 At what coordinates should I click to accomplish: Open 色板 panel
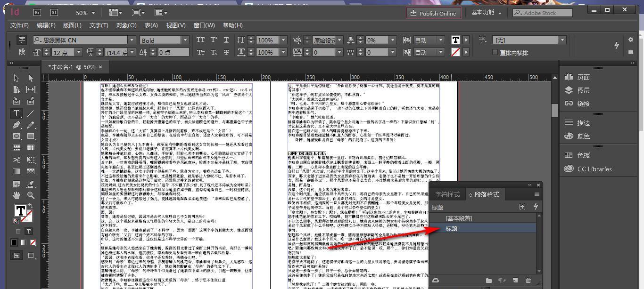coord(583,155)
